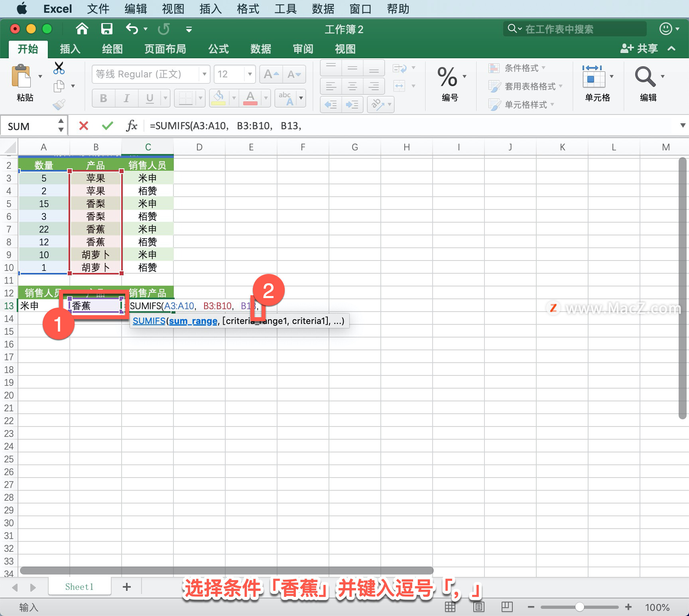Save the workbook with floppy icon
The height and width of the screenshot is (616, 689).
(x=106, y=29)
